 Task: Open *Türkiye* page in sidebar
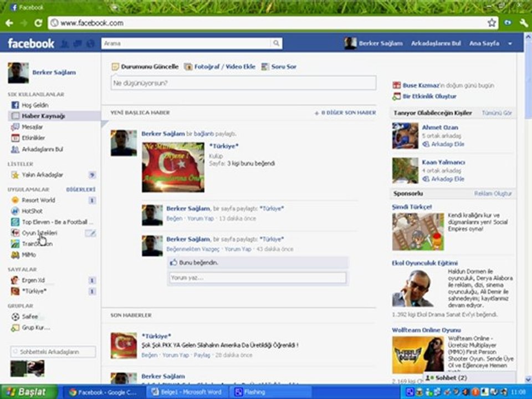[x=34, y=291]
